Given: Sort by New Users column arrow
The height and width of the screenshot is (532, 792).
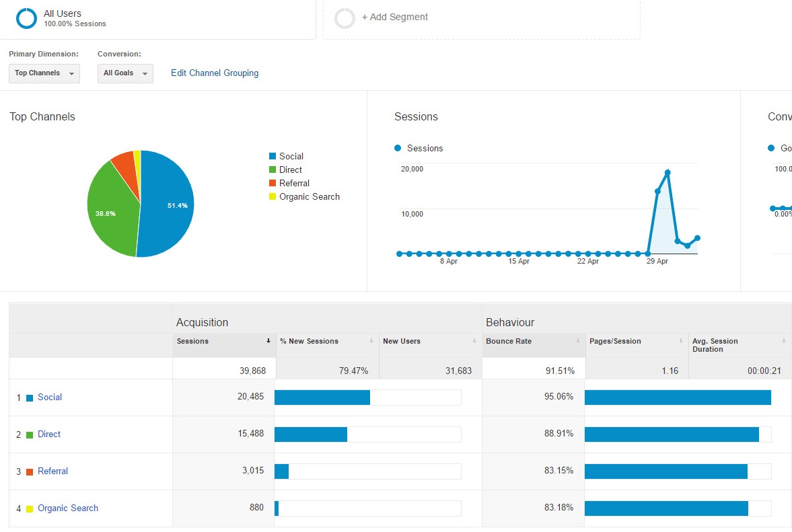Looking at the screenshot, I should click(474, 341).
